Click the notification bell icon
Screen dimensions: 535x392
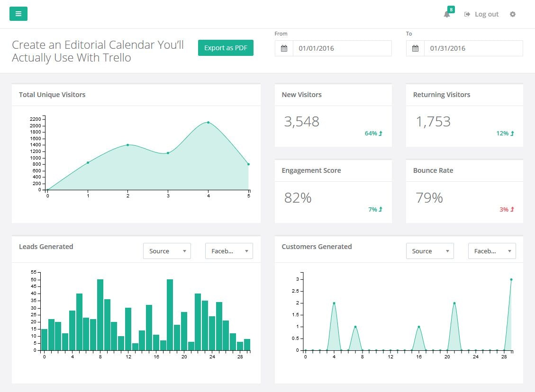tap(446, 15)
